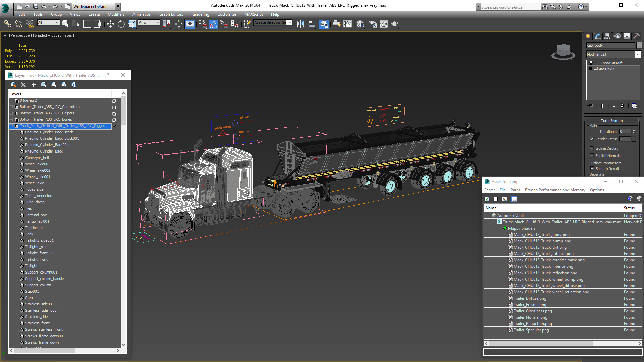
Task: Open the Rendering menu
Action: [x=200, y=14]
